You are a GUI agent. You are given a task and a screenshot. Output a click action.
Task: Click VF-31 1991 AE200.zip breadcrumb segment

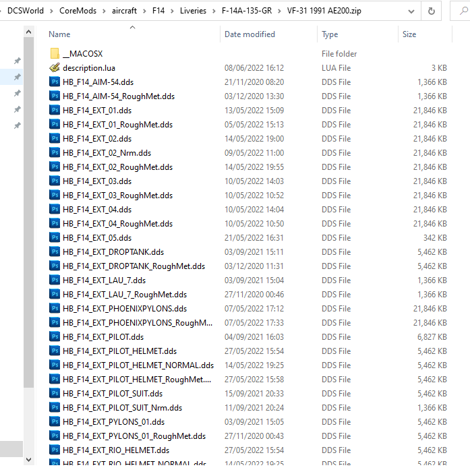click(x=324, y=11)
